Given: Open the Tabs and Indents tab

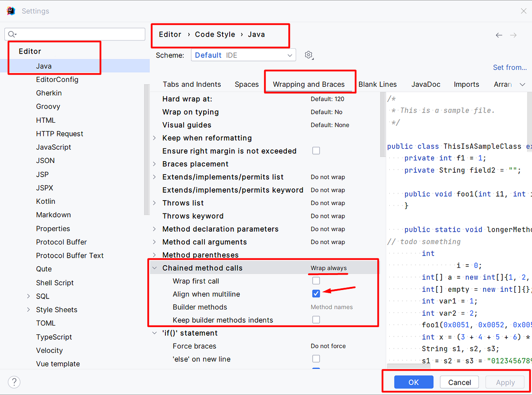Looking at the screenshot, I should click(x=192, y=84).
